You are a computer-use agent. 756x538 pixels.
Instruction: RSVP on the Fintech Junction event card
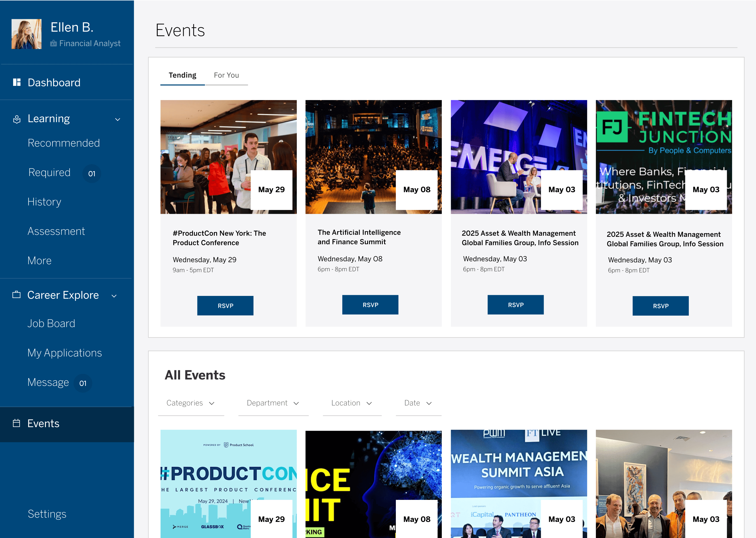click(x=661, y=306)
